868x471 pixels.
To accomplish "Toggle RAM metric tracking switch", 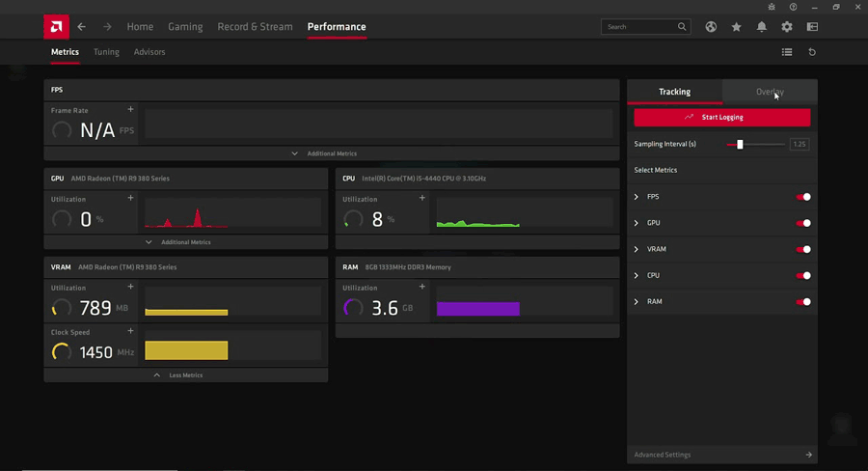I will pyautogui.click(x=802, y=302).
